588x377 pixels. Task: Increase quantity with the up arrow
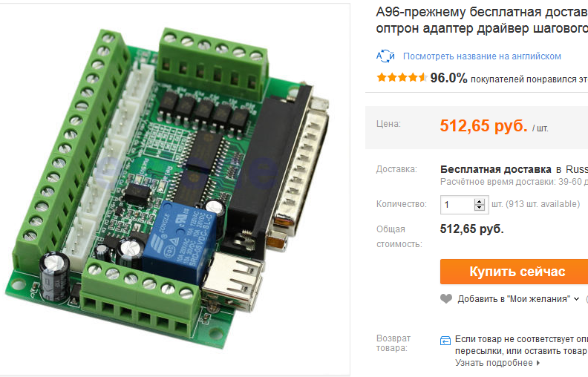pos(480,200)
